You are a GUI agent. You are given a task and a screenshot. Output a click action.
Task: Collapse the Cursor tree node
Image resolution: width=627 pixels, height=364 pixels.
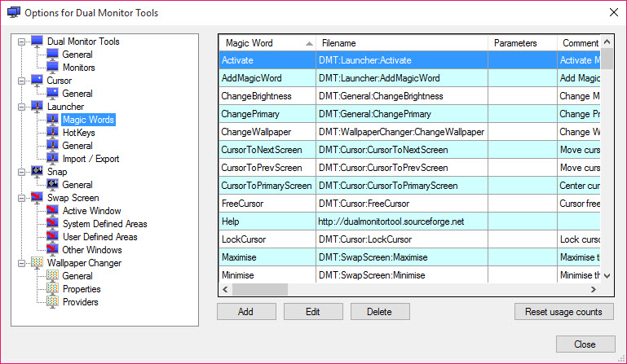21,81
